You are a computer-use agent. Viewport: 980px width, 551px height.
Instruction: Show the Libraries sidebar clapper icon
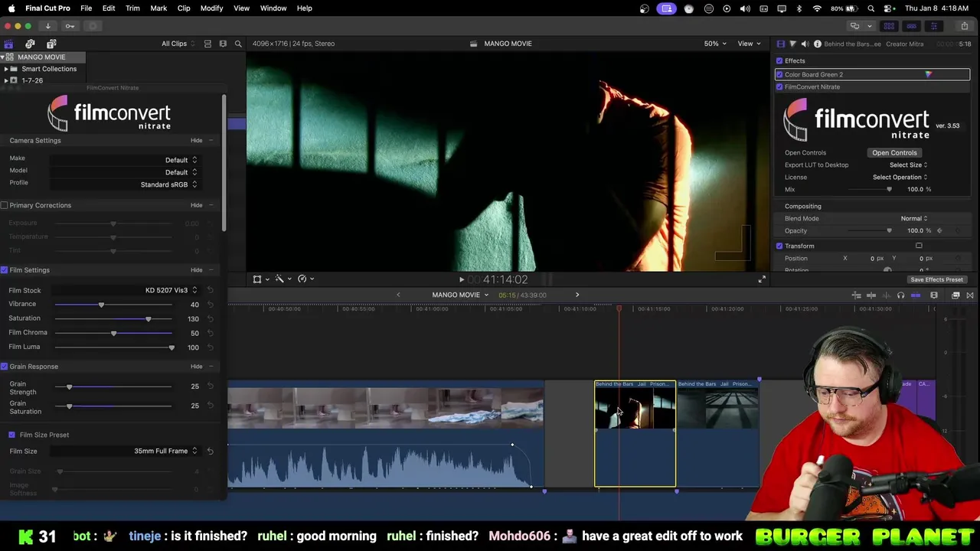tap(8, 44)
